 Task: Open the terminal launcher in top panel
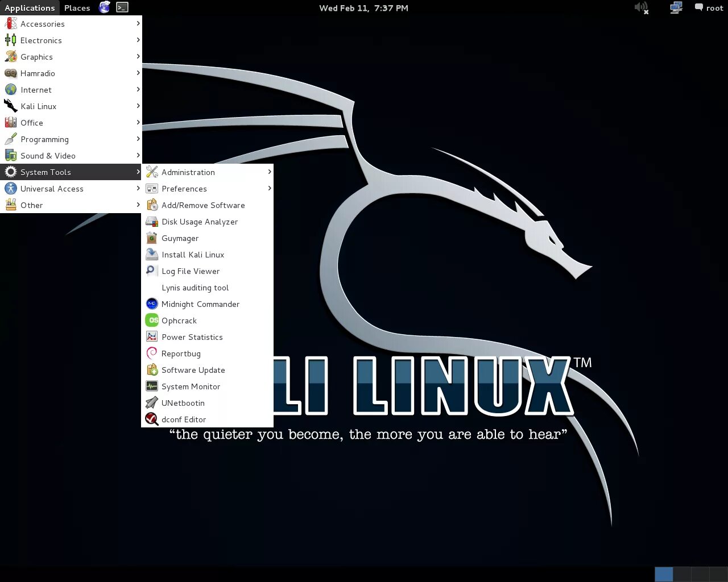[x=122, y=7]
